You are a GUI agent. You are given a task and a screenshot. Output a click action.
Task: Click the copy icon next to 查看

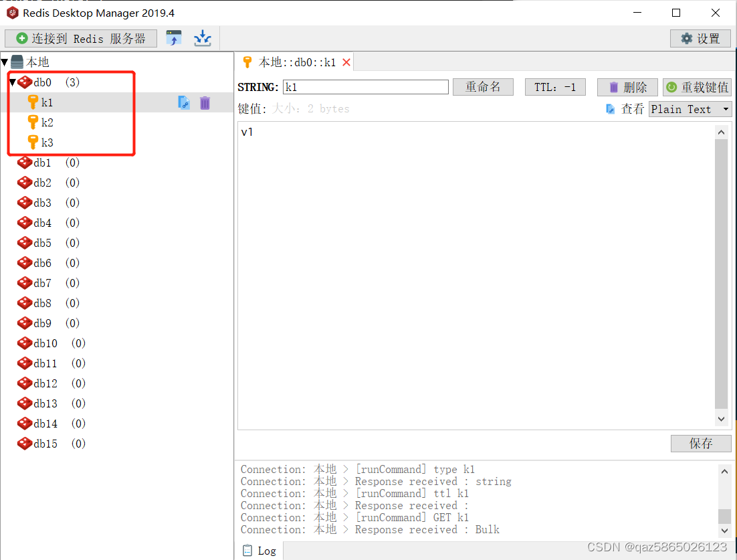click(x=610, y=109)
